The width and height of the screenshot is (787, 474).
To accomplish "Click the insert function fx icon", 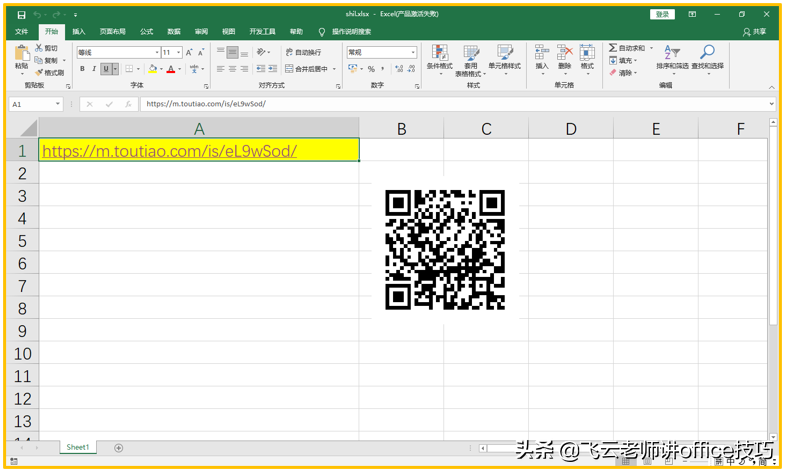I will click(128, 104).
